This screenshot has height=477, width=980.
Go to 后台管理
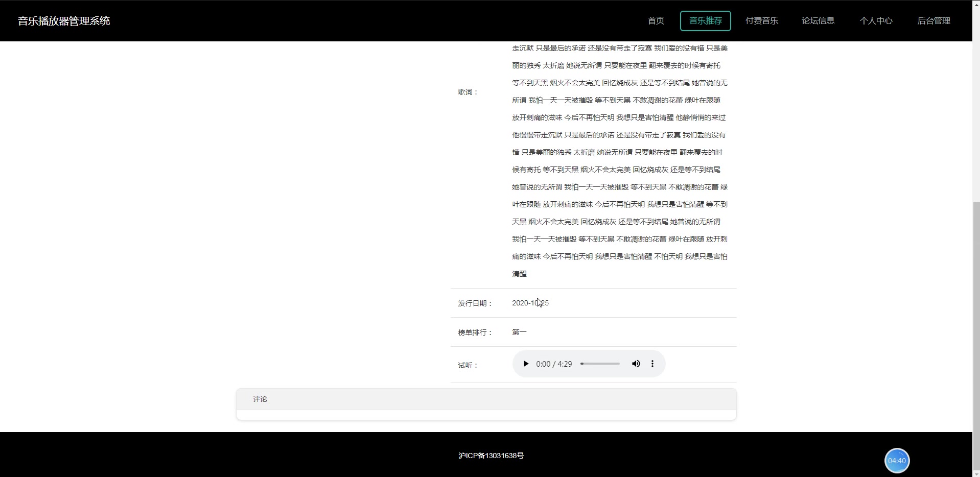[934, 21]
